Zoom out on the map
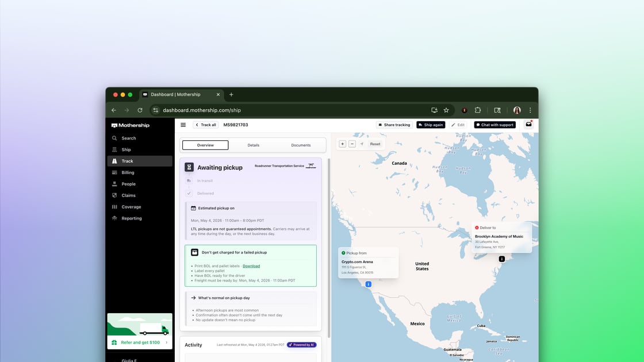644x362 pixels. coord(352,144)
